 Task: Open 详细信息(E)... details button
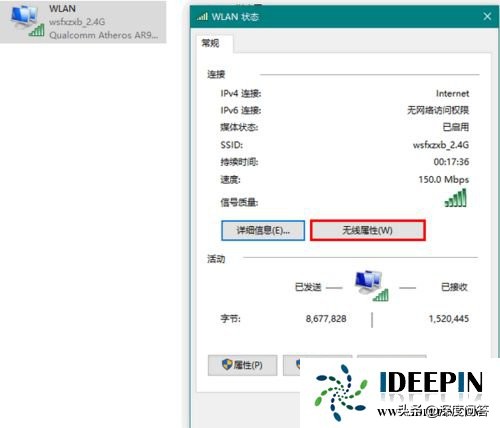click(x=263, y=230)
